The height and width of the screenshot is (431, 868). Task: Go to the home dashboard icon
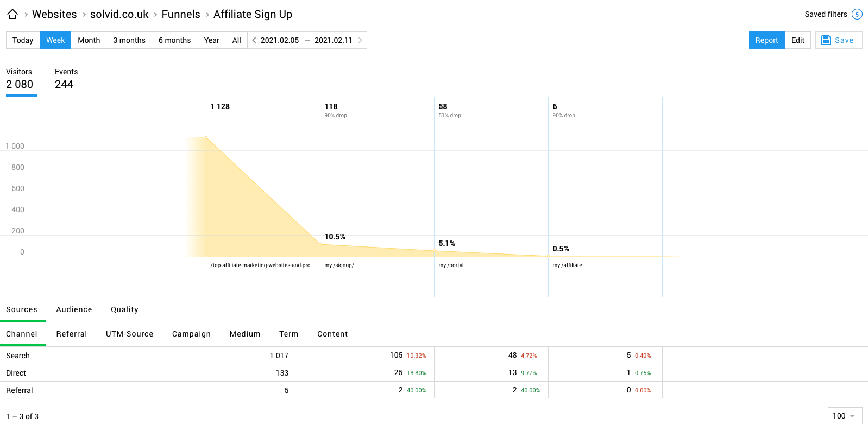tap(12, 14)
